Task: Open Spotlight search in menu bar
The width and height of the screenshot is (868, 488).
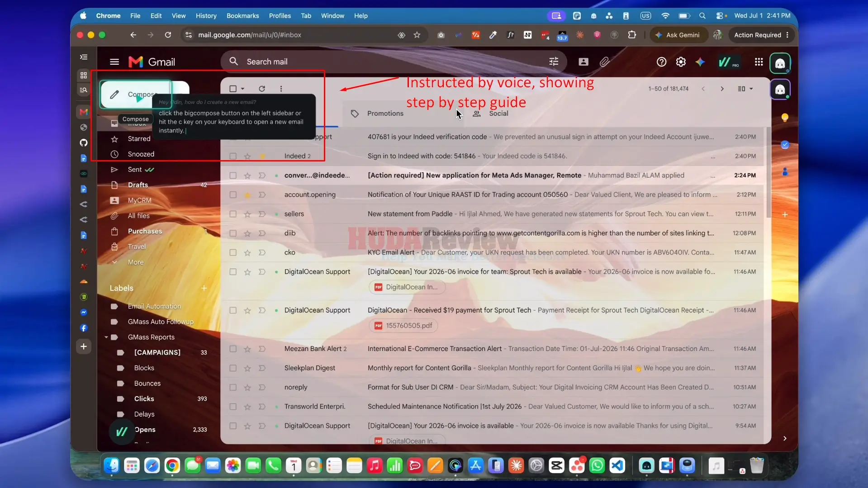Action: pyautogui.click(x=702, y=15)
